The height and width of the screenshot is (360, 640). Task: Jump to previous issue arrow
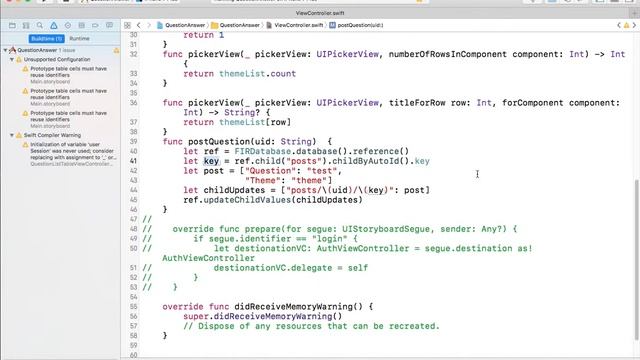click(619, 25)
